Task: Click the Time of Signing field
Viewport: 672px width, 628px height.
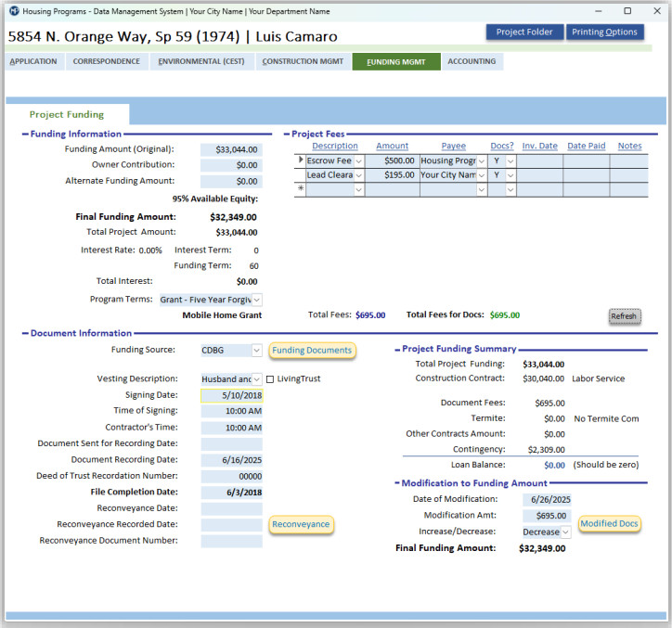Action: tap(231, 411)
